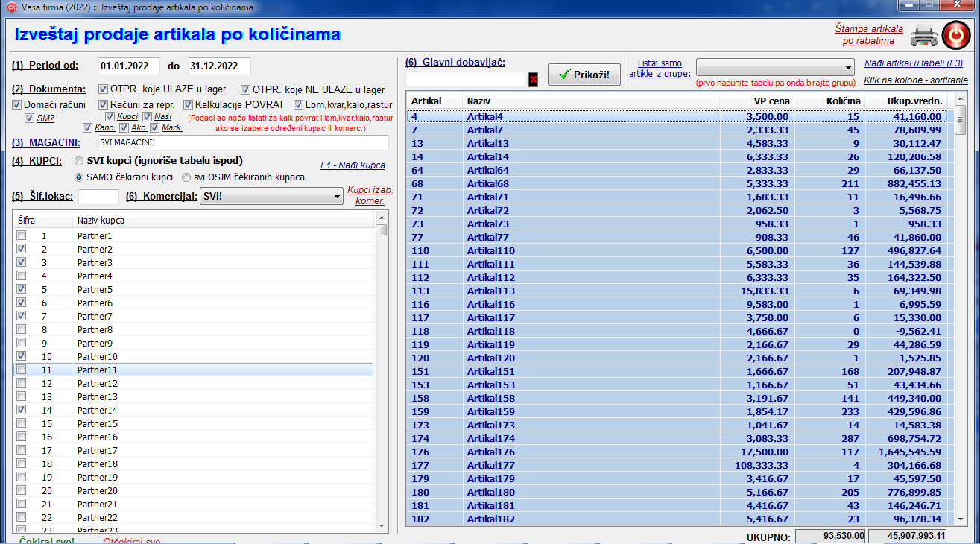Click the red power exit icon

(x=955, y=34)
